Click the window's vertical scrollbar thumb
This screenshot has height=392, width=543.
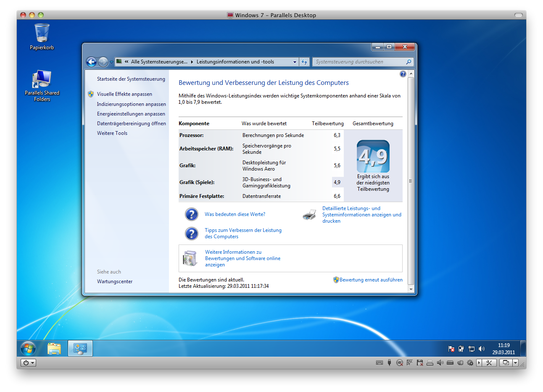pyautogui.click(x=411, y=181)
